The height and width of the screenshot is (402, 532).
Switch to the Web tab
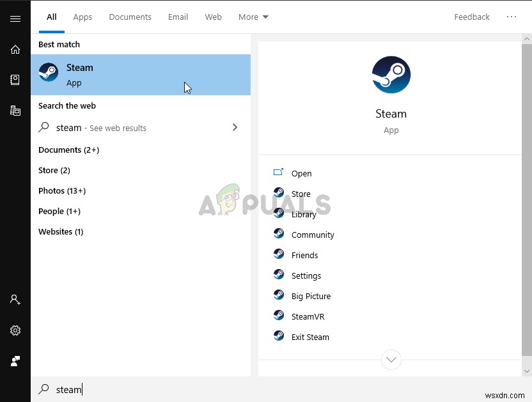click(213, 17)
